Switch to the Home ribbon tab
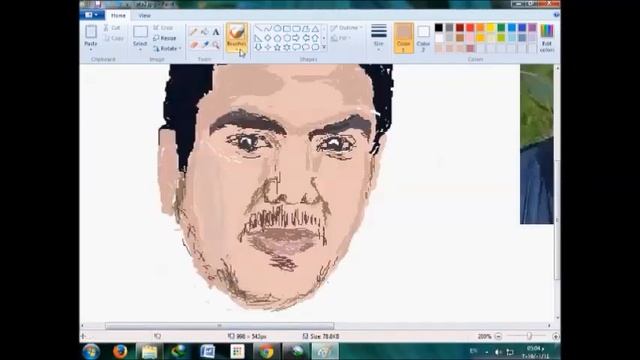640x360 pixels. click(x=118, y=16)
